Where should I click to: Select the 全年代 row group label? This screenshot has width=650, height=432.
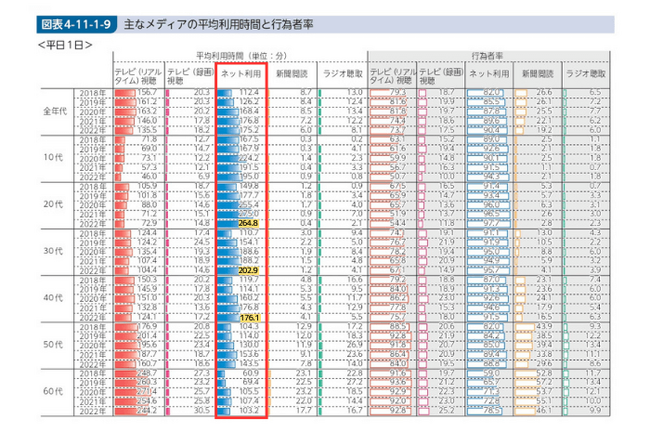56,108
